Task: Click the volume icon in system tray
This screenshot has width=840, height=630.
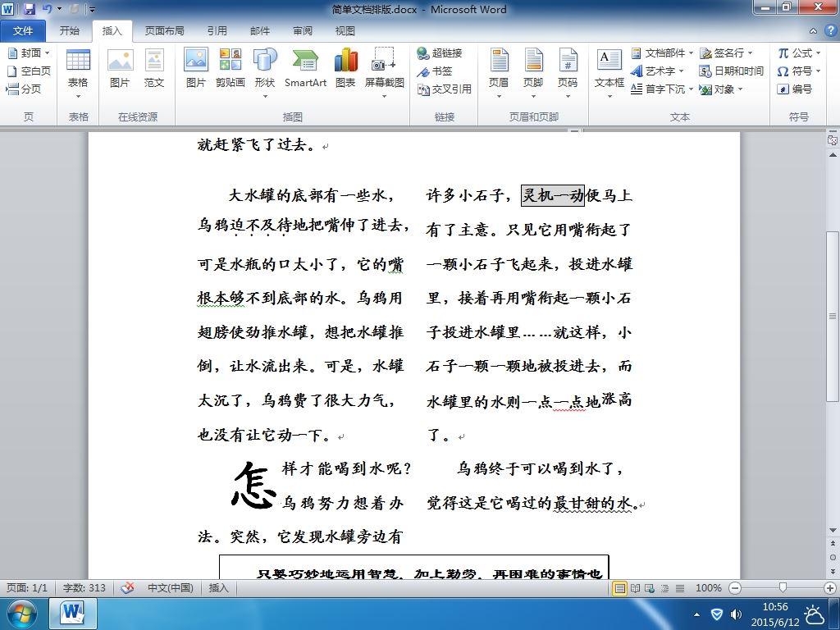Action: click(736, 614)
